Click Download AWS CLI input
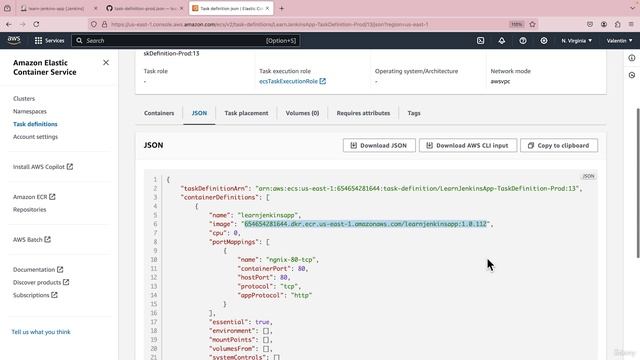 click(468, 145)
